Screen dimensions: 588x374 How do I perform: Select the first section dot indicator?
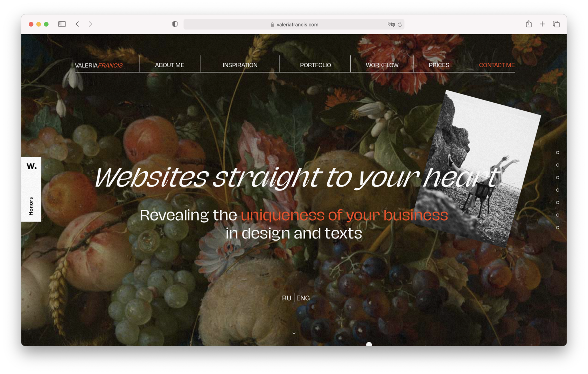pyautogui.click(x=558, y=152)
